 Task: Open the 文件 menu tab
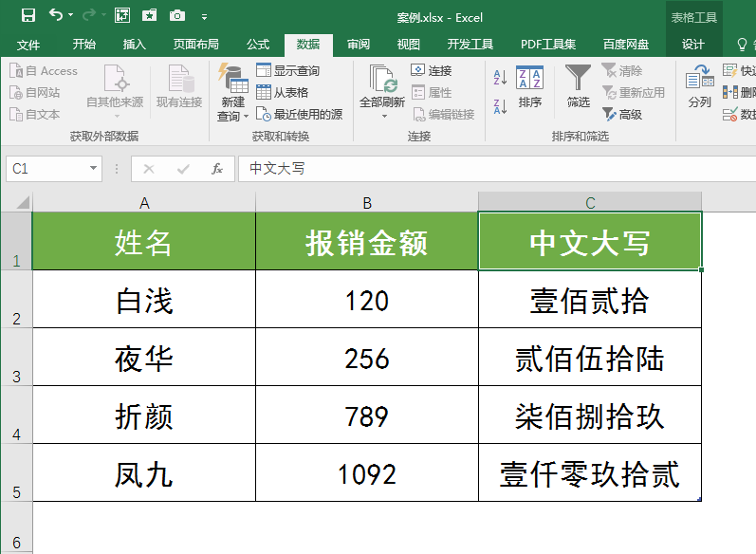[28, 45]
